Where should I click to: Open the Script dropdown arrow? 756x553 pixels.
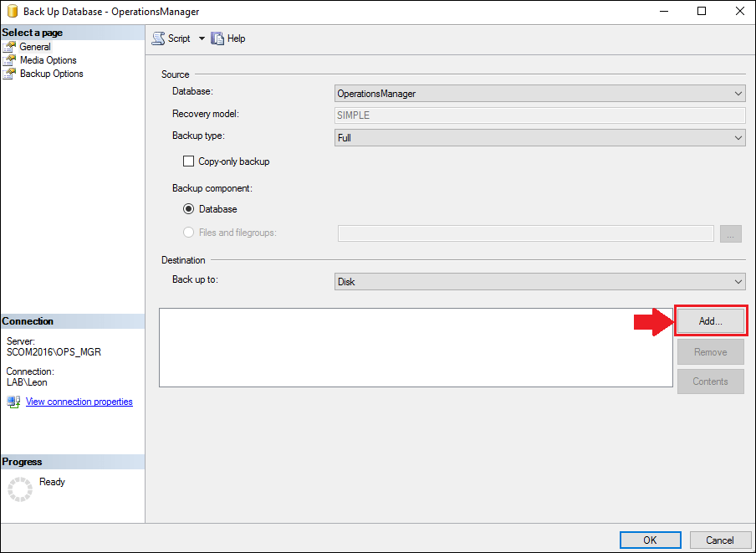[202, 38]
